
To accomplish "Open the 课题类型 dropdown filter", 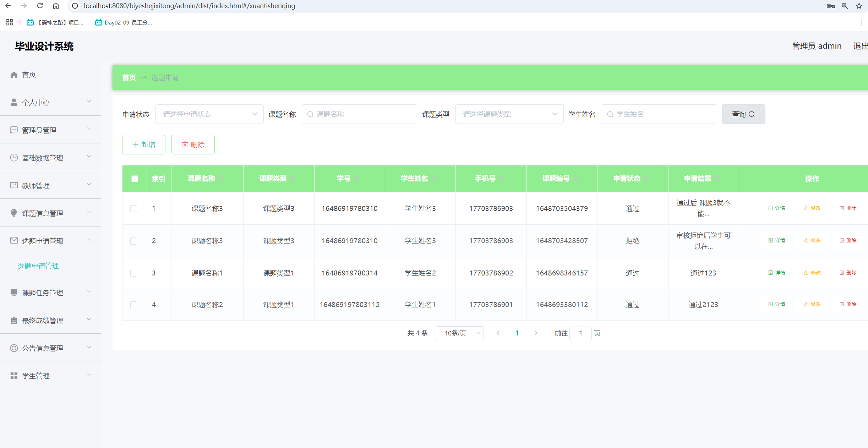I will (509, 114).
